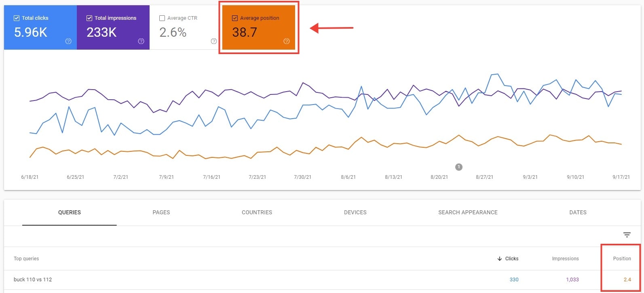Open help tooltip on Total clicks card
644x293 pixels.
tap(68, 41)
